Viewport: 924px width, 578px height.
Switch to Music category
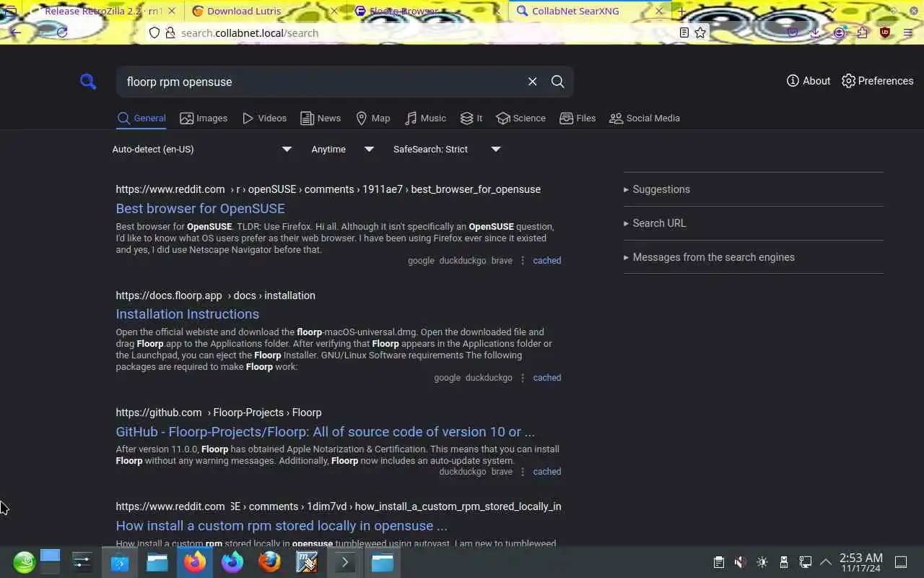(x=425, y=118)
